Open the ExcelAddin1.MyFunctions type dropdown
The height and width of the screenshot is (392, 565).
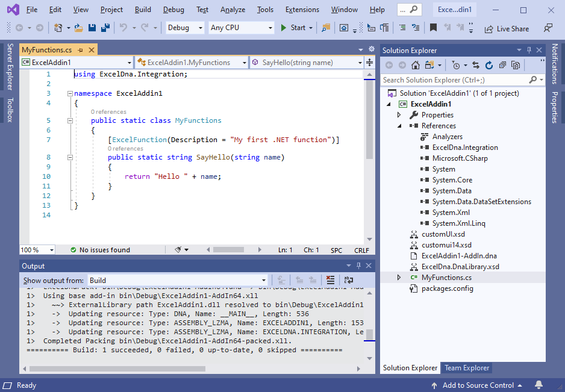tap(192, 63)
